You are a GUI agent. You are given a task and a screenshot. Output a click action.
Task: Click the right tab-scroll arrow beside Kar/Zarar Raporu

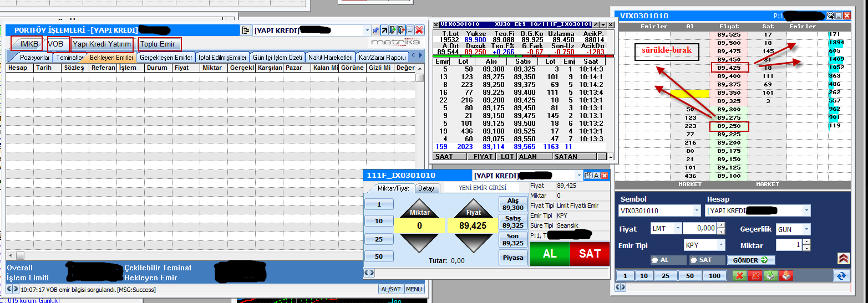[421, 55]
